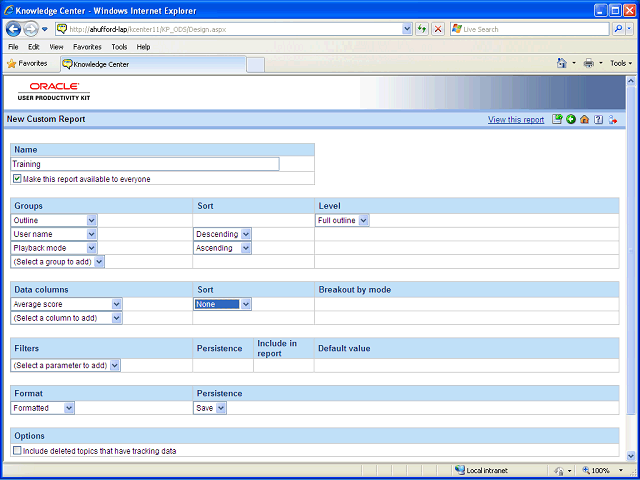
Task: Click the browser Forward button
Action: 31,29
